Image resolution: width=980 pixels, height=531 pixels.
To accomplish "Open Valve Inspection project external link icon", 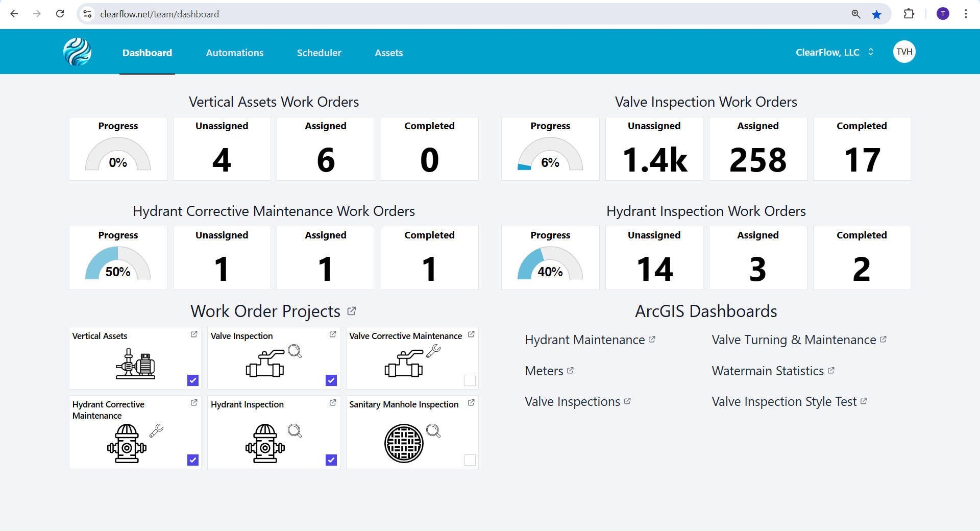I will tap(333, 334).
